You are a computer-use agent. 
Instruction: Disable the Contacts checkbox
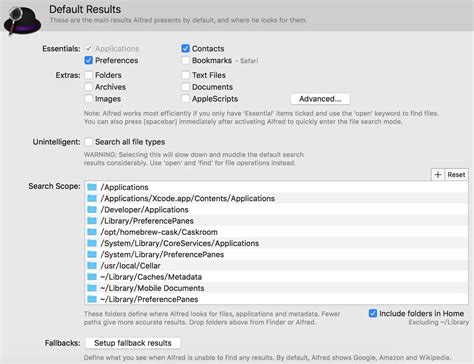pos(186,49)
